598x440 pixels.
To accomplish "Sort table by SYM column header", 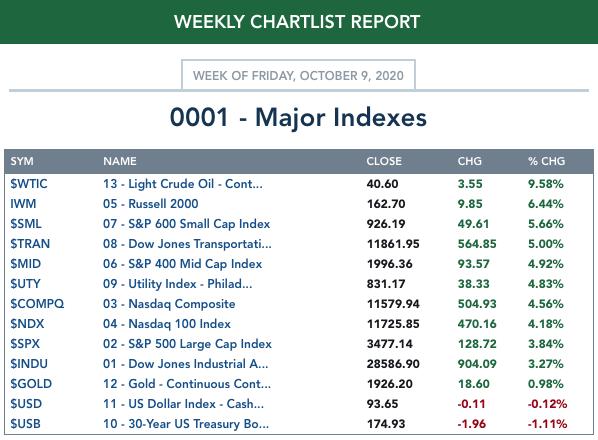I will tap(22, 161).
